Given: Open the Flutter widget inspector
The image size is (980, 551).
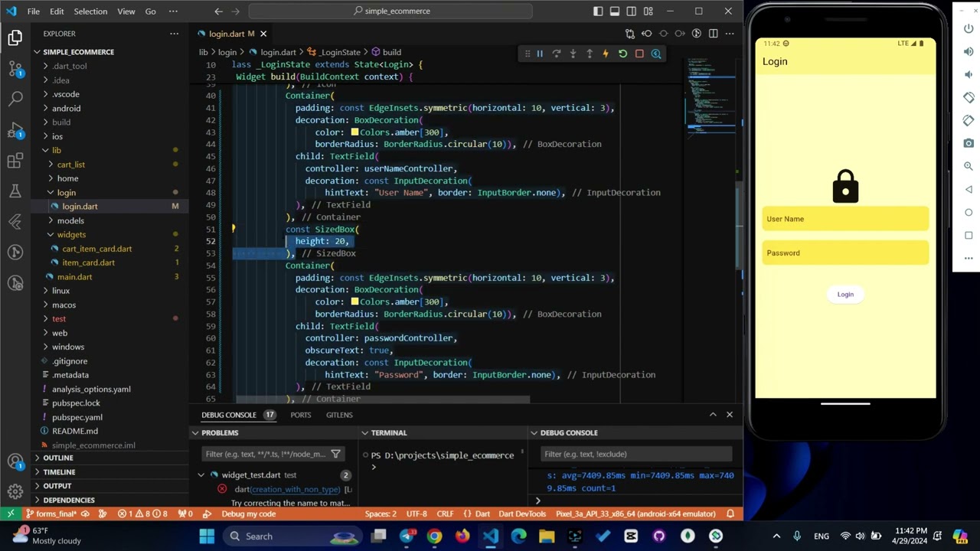Looking at the screenshot, I should coord(656,54).
